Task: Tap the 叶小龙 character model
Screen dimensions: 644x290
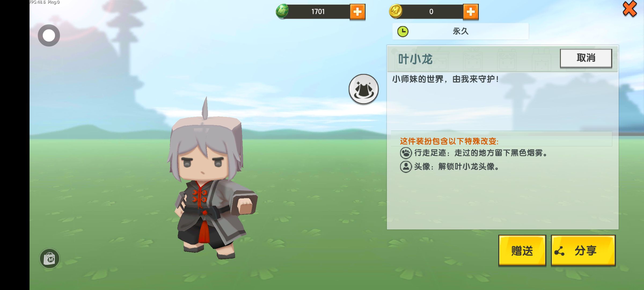Action: (211, 180)
